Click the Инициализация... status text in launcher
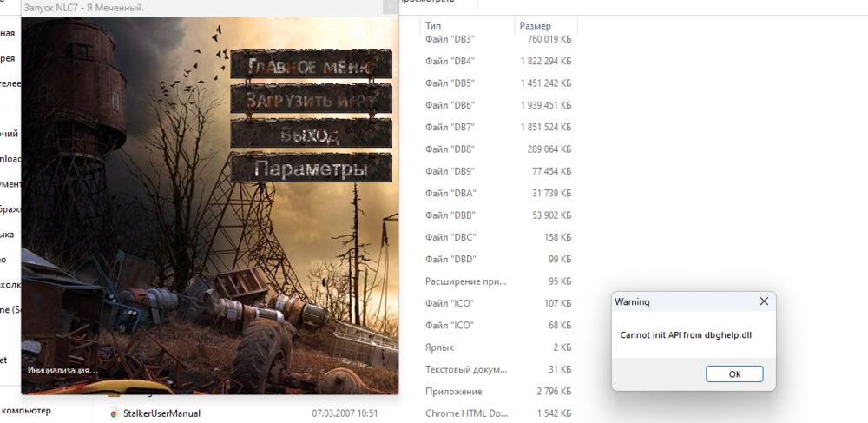868x423 pixels. (x=62, y=370)
